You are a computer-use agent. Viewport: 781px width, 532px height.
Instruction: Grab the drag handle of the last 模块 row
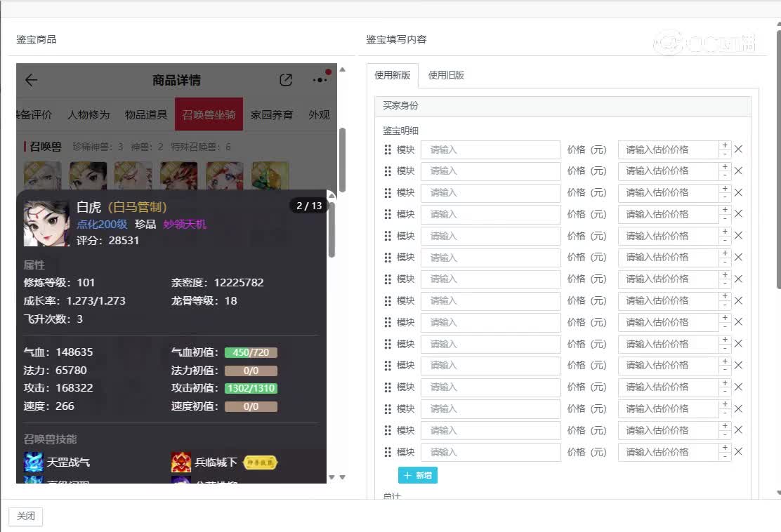click(x=388, y=452)
